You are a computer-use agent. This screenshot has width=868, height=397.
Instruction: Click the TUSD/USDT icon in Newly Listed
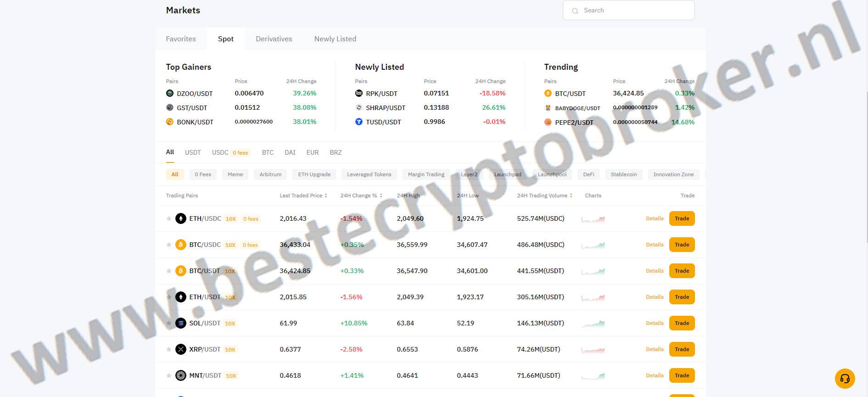coord(359,122)
